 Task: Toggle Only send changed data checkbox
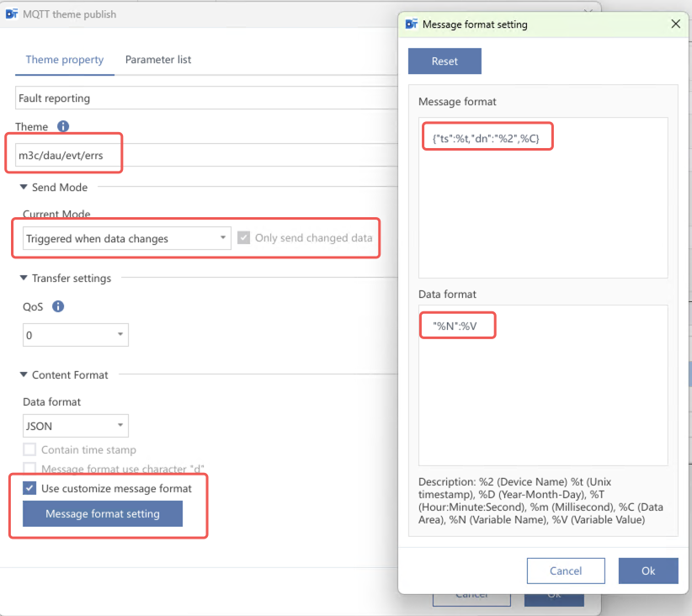pos(243,238)
